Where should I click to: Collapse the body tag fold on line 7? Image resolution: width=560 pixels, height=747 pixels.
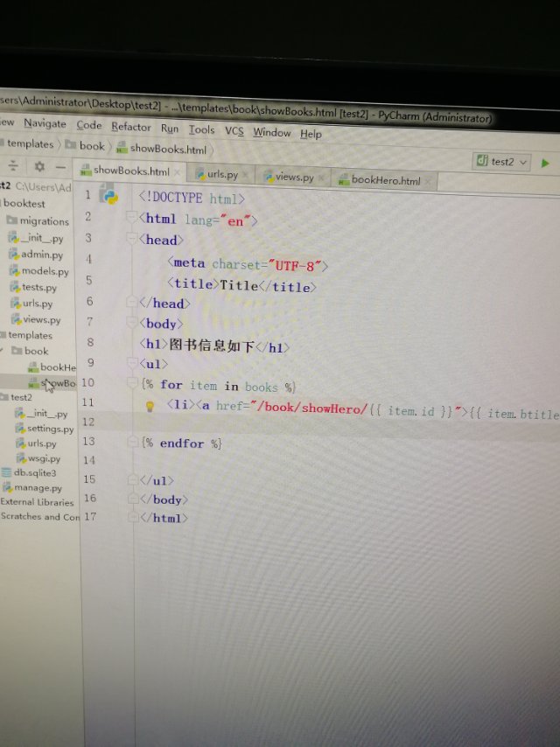click(x=133, y=322)
